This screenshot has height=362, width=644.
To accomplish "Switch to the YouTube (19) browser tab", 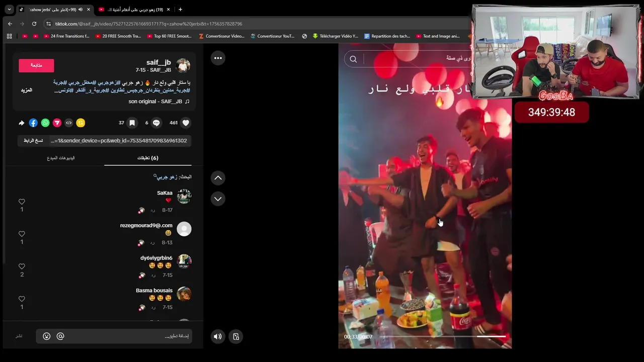I will click(x=134, y=10).
